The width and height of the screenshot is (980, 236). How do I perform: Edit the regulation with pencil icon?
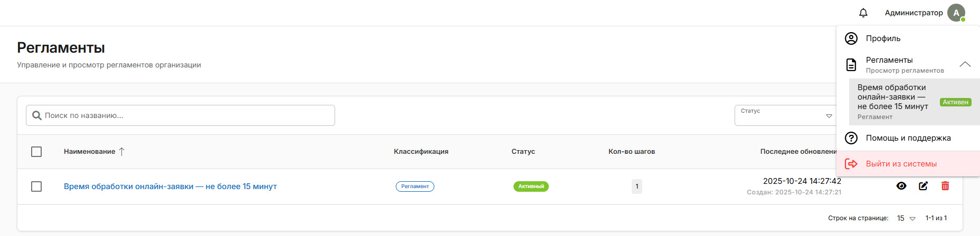[x=923, y=186]
